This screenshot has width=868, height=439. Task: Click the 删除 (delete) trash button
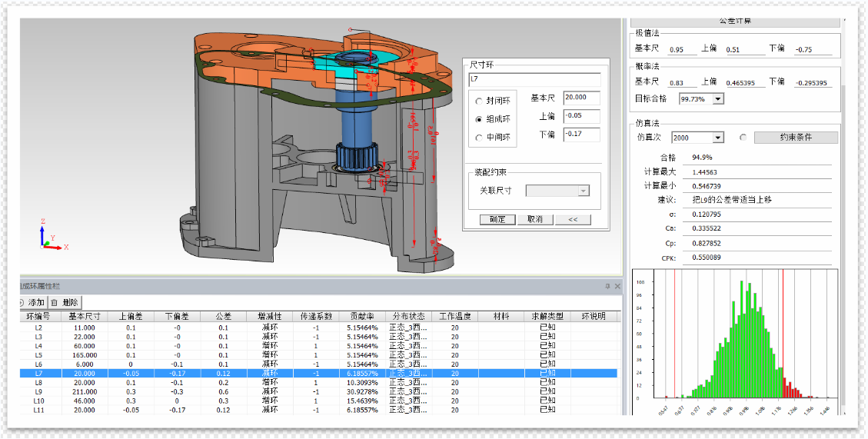click(65, 303)
